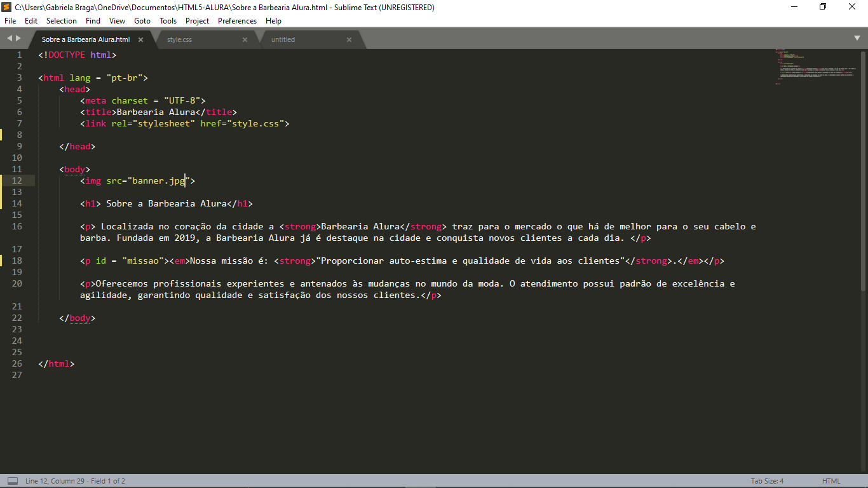Close the Sobre a Barbearia Alura.html tab
This screenshot has width=868, height=488.
point(140,39)
